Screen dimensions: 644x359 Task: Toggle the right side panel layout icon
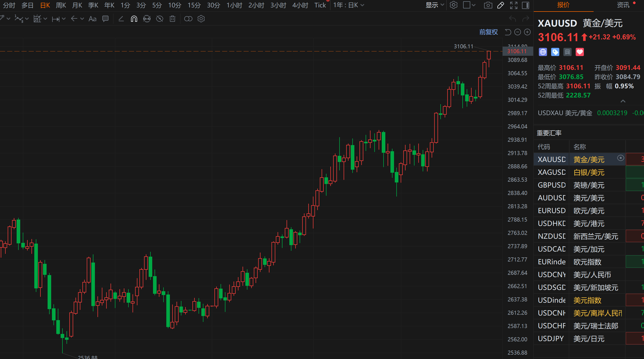tap(526, 5)
